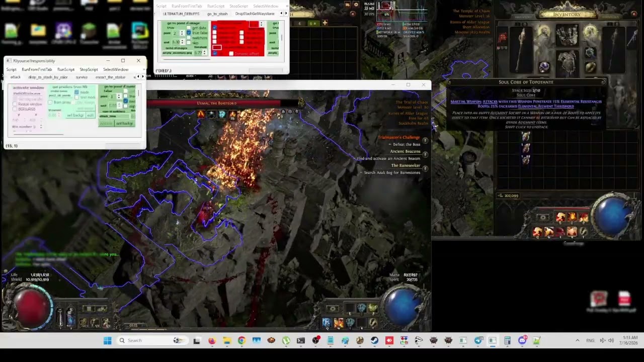Screen dimensions: 644x362
Task: Open Firefox from the taskbar
Action: [212, 340]
